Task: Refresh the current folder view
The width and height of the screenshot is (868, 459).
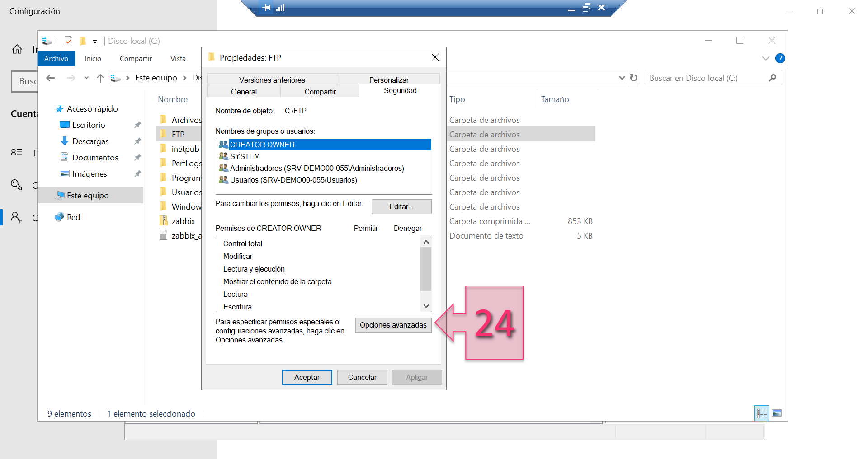Action: pyautogui.click(x=633, y=78)
